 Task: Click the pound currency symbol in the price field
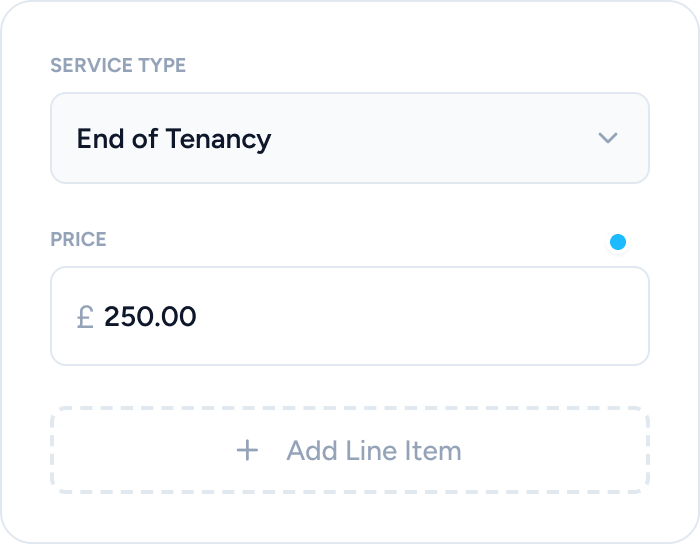pos(85,317)
